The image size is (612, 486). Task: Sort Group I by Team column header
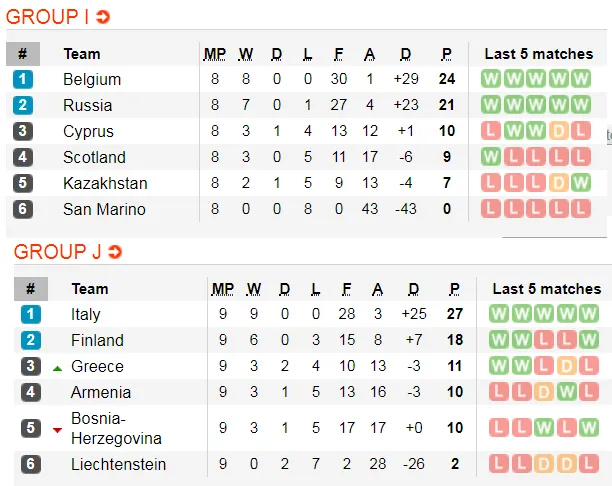pos(81,54)
